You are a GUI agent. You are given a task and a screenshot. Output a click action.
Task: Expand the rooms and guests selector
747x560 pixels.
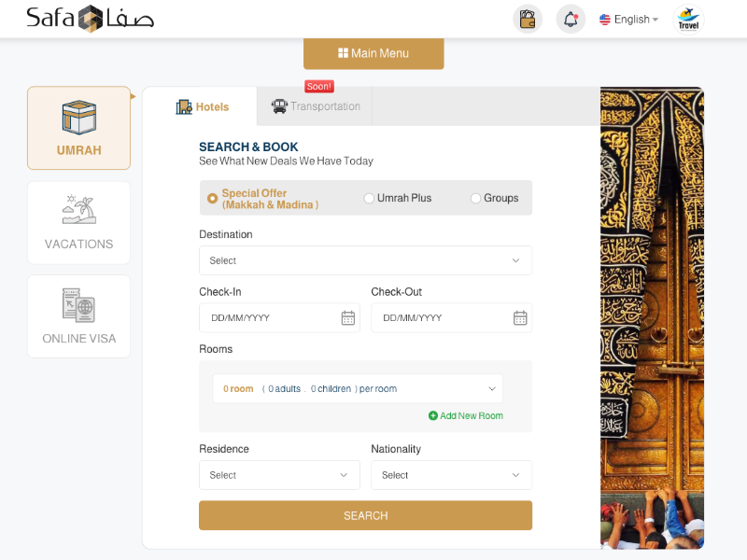click(x=358, y=389)
